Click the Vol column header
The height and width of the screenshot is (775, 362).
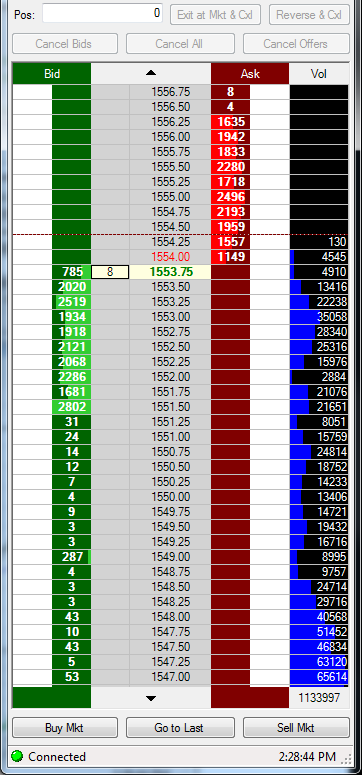(319, 74)
